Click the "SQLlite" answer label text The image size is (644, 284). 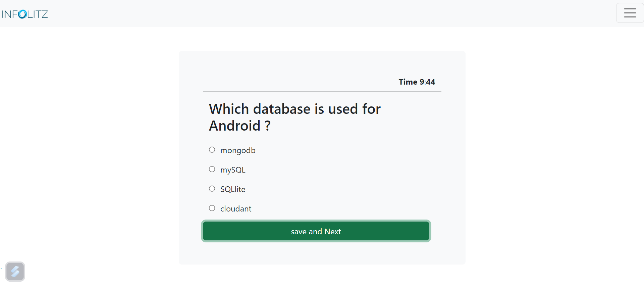tap(233, 189)
